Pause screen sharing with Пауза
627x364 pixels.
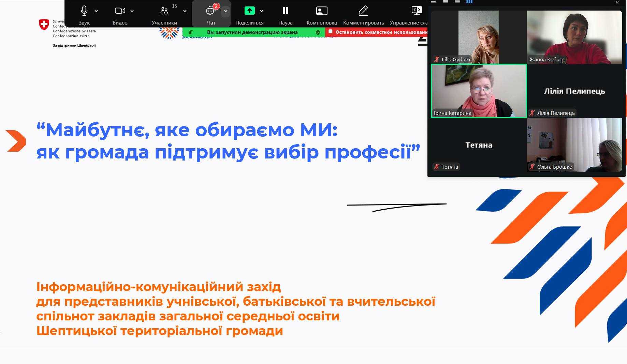285,11
